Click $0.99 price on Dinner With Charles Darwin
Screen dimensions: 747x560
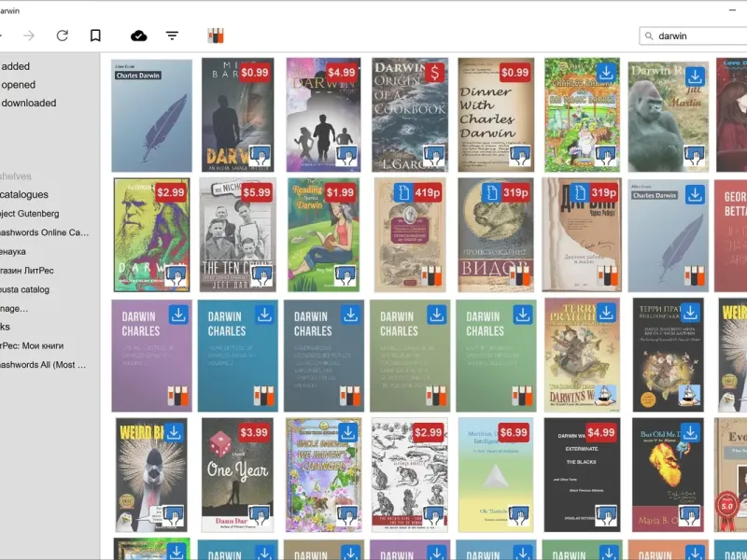click(514, 73)
